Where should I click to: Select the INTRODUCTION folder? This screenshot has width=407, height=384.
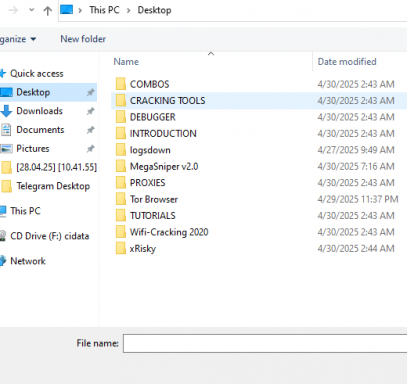coord(163,133)
